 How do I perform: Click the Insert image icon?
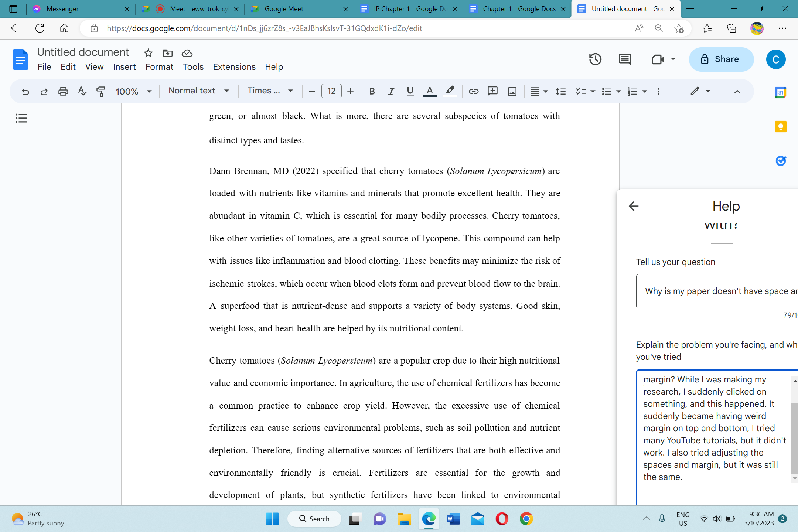point(512,91)
